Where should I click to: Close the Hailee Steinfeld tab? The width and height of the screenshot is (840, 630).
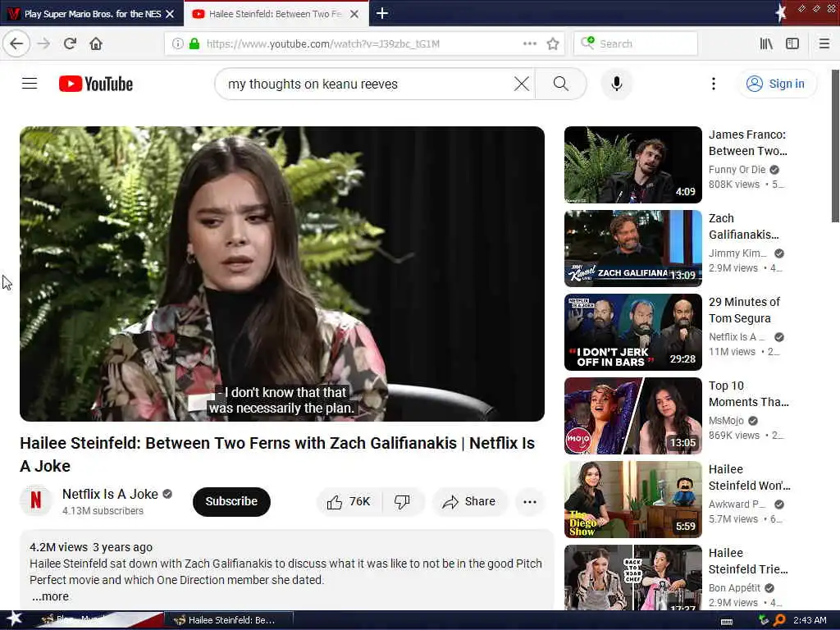pyautogui.click(x=354, y=14)
